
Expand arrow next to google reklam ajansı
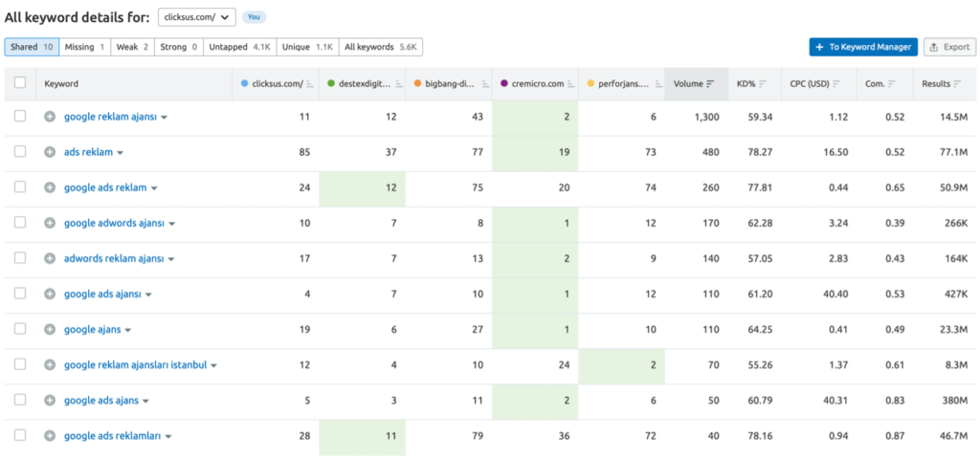(x=165, y=118)
